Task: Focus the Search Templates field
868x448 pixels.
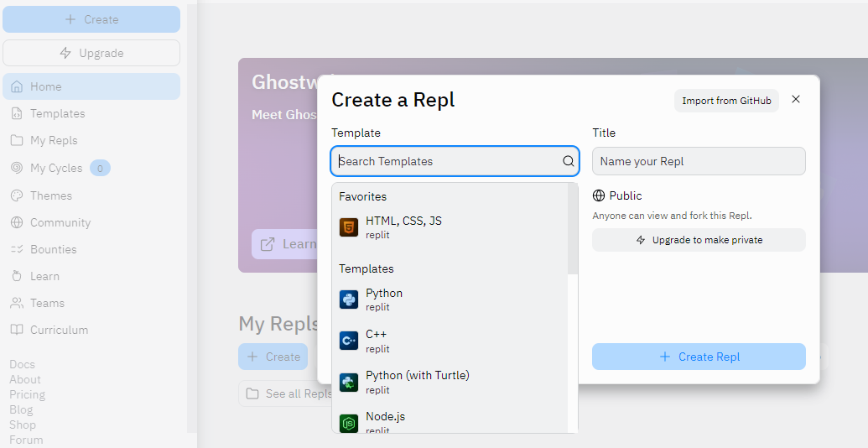Action: (x=455, y=161)
